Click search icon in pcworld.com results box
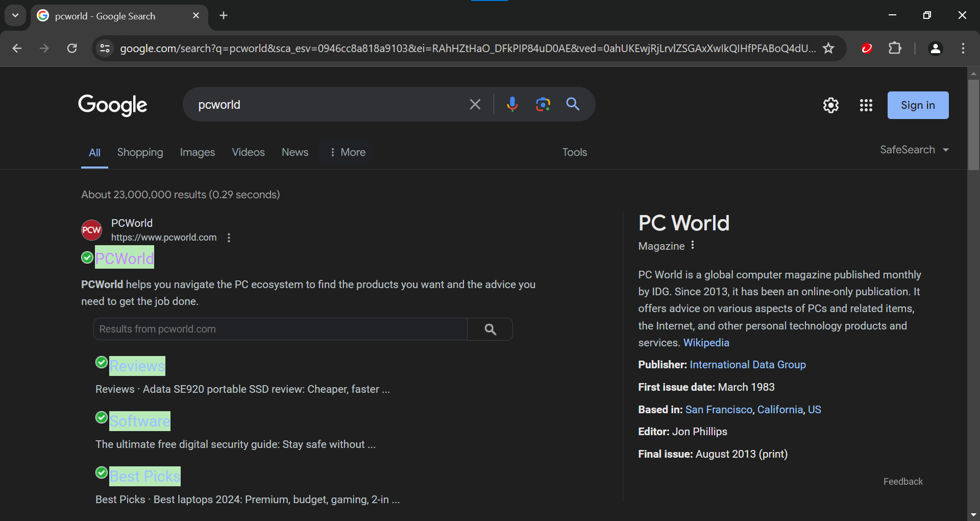This screenshot has height=521, width=980. 490,329
